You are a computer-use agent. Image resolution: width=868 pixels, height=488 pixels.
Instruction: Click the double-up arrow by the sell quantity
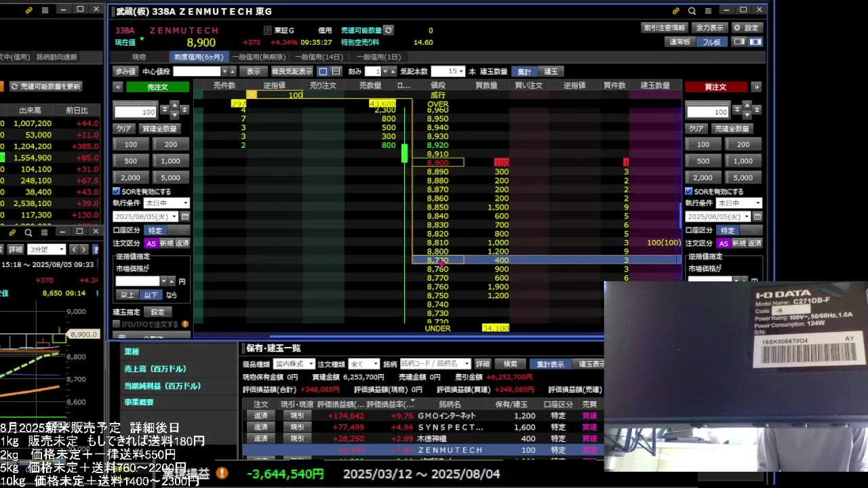pyautogui.click(x=185, y=110)
